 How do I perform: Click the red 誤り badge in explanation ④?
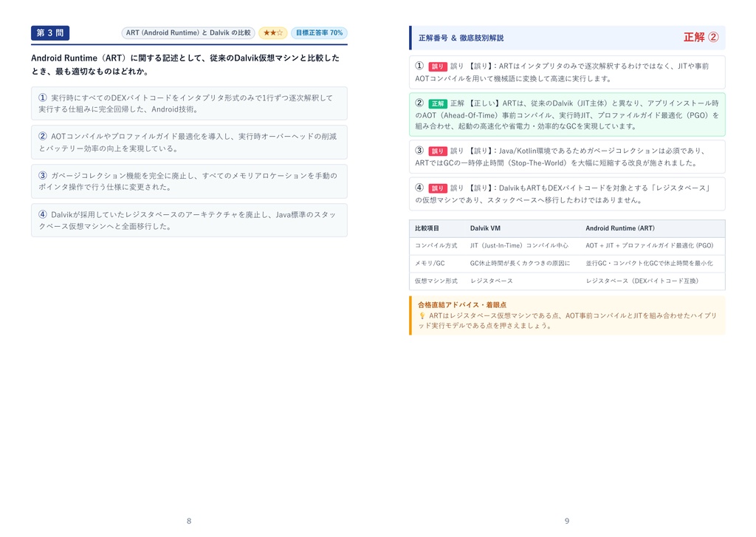pos(437,188)
